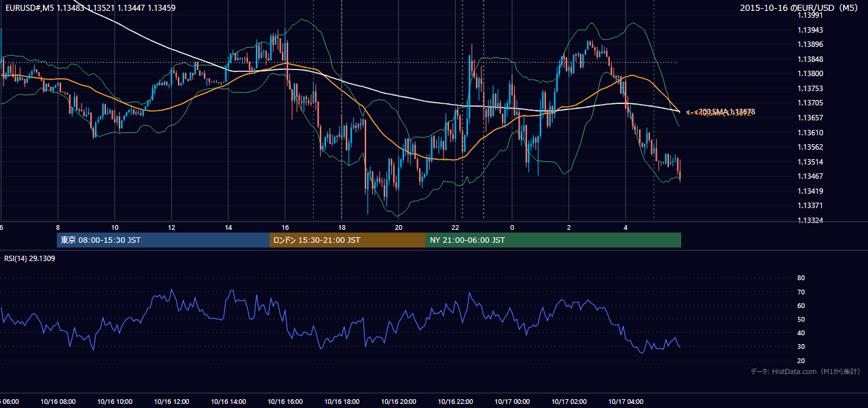Click the 10/16 14:00 time label
The height and width of the screenshot is (408, 868).
(228, 402)
